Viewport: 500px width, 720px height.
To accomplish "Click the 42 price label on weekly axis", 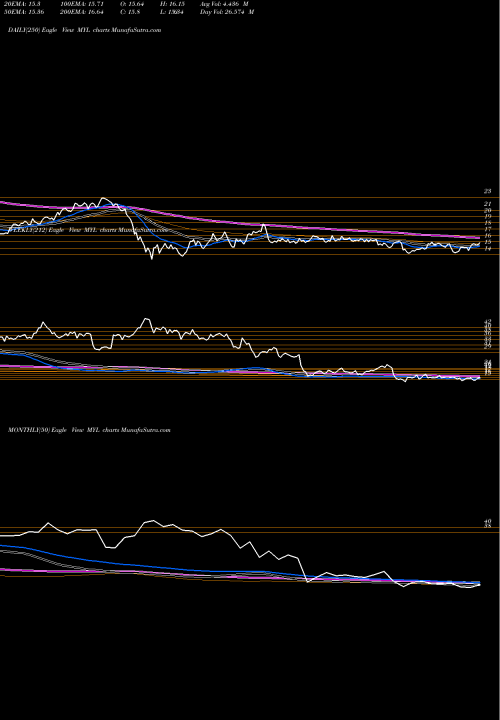I will point(488,321).
